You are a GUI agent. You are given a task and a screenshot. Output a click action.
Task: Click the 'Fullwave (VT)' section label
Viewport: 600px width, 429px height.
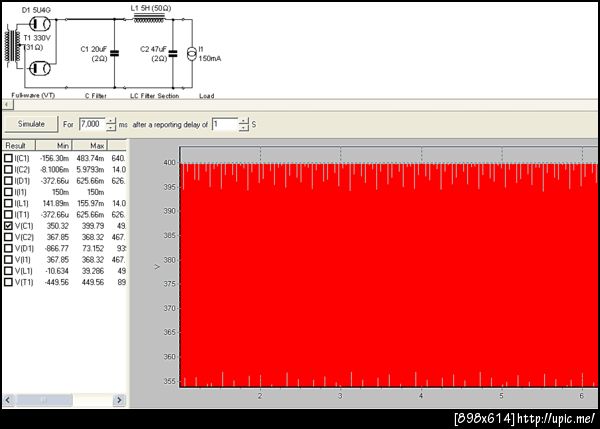[33, 95]
